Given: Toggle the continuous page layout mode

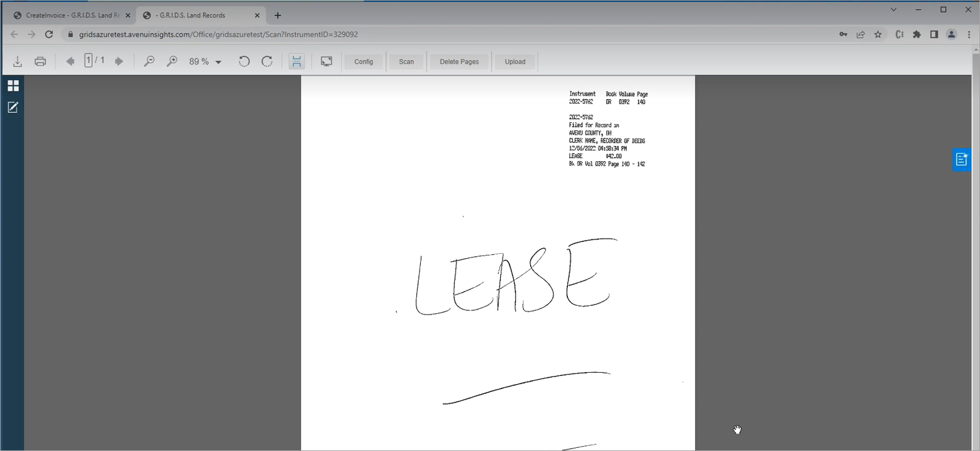Looking at the screenshot, I should (297, 61).
